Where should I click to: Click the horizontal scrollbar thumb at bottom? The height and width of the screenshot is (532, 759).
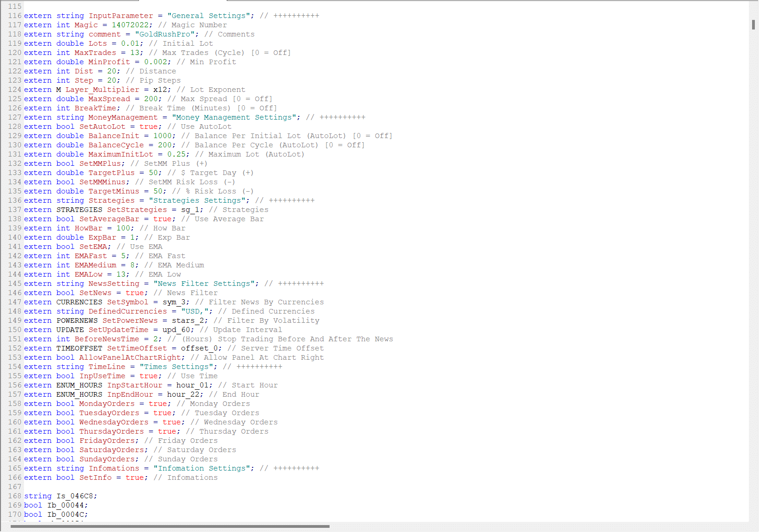[170, 526]
